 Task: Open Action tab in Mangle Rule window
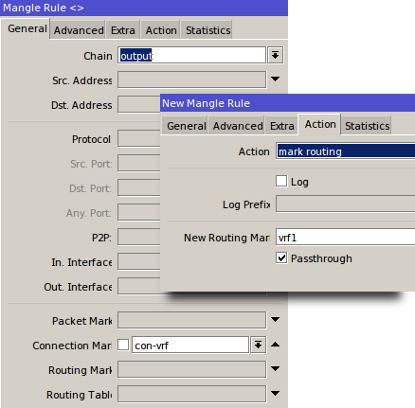pos(161,30)
